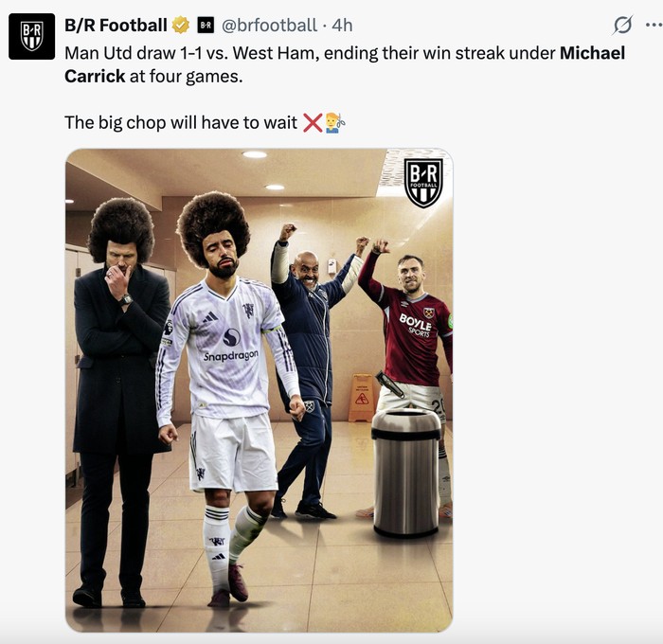Image resolution: width=663 pixels, height=644 pixels.
Task: Open the Grok circle-slash icon
Action: (x=622, y=25)
